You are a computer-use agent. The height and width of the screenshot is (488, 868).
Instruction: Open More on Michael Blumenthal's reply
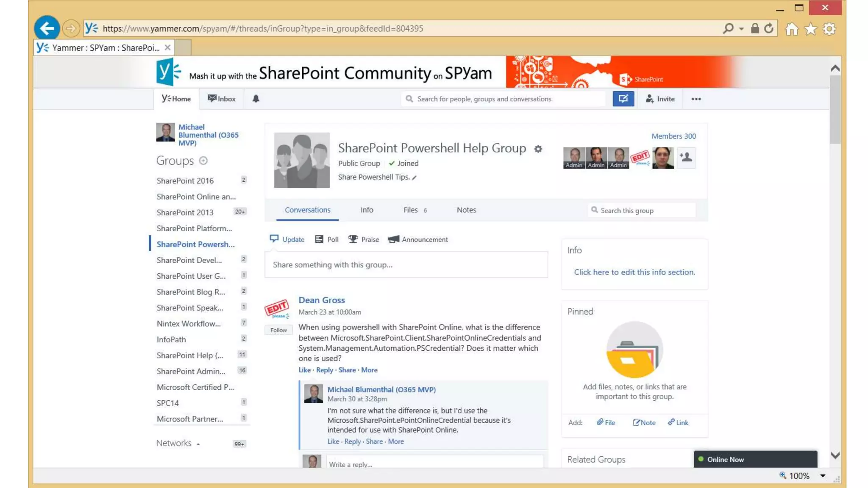click(396, 441)
